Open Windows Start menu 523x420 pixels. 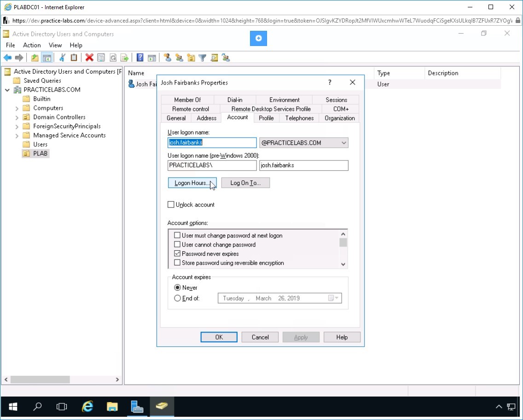pos(13,406)
